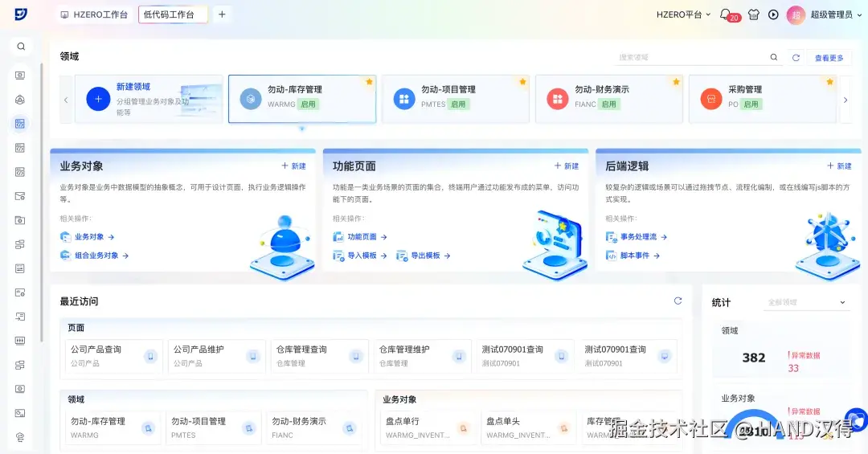Open the HZERO平台 dropdown
The height and width of the screenshot is (454, 868).
click(683, 15)
